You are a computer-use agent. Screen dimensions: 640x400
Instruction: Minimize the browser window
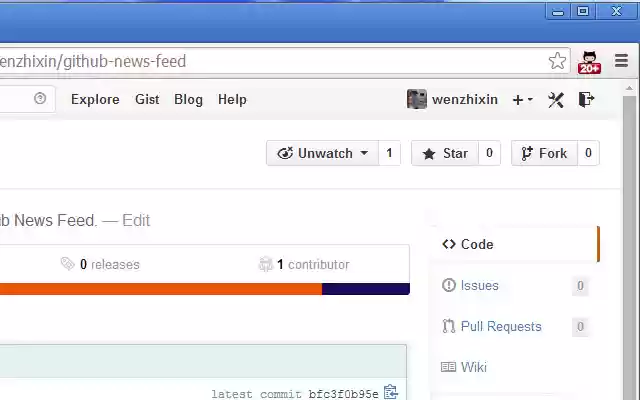click(558, 11)
